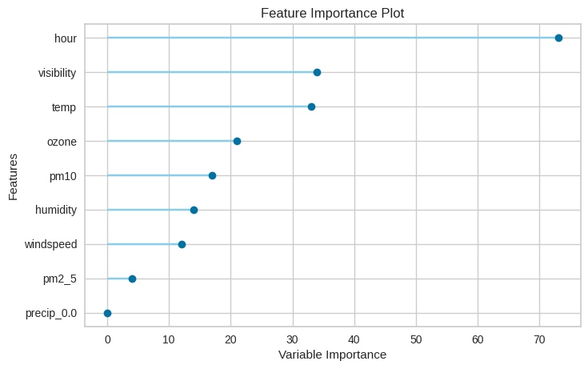The image size is (588, 369).
Task: Click the pm10 marker dot
Action: [212, 175]
